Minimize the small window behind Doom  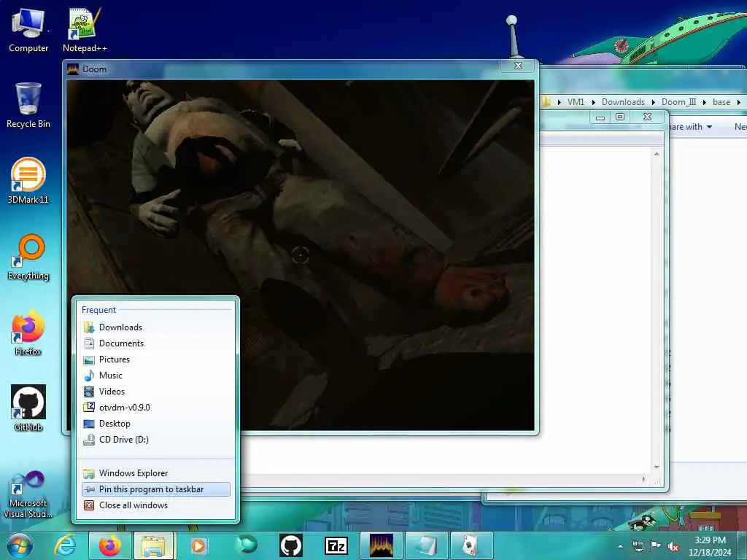(x=600, y=117)
